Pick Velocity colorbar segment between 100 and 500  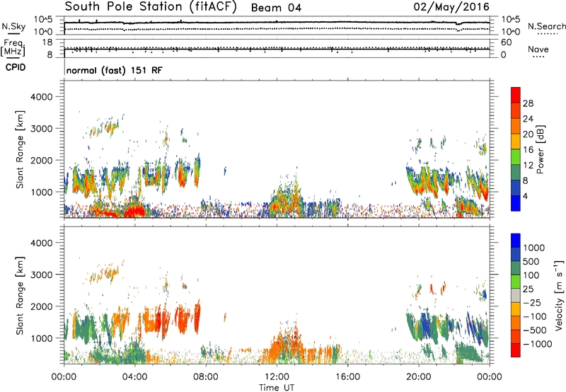(x=516, y=268)
